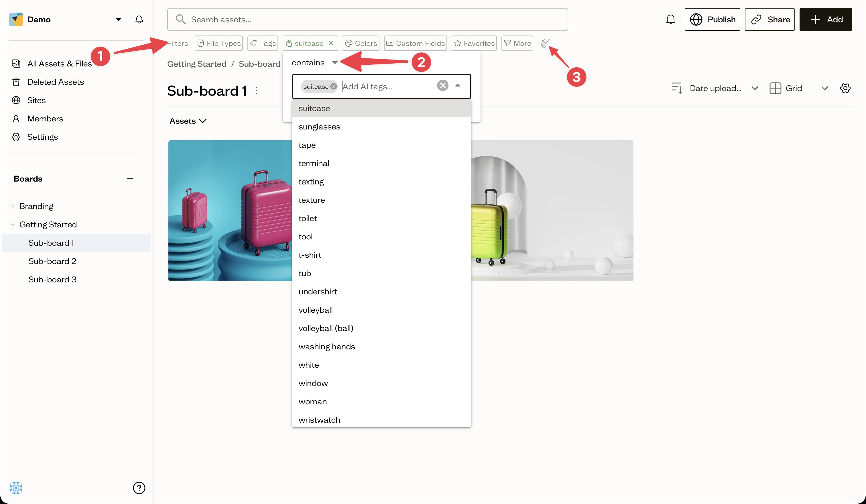Screen dimensions: 866x504
Task: Open Sub-board 1 three-dot options menu
Action: [x=256, y=91]
